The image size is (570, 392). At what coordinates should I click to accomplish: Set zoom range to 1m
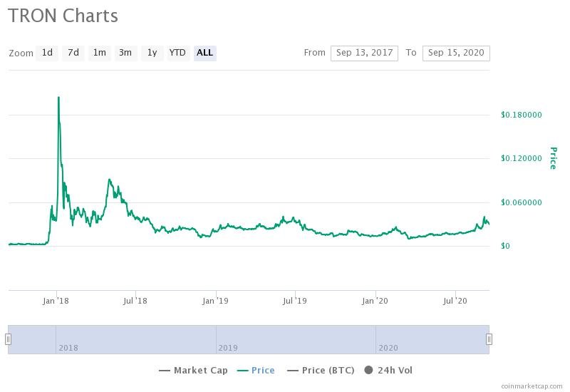pos(99,53)
